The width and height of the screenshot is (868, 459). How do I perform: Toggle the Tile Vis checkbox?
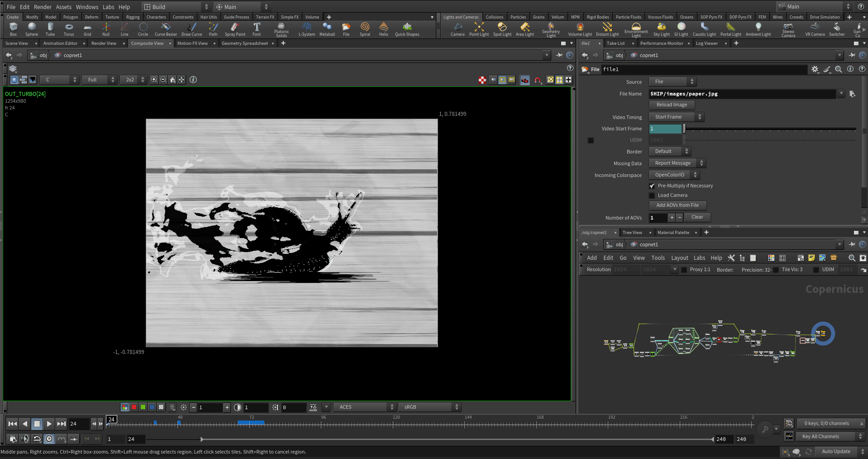[x=776, y=270]
